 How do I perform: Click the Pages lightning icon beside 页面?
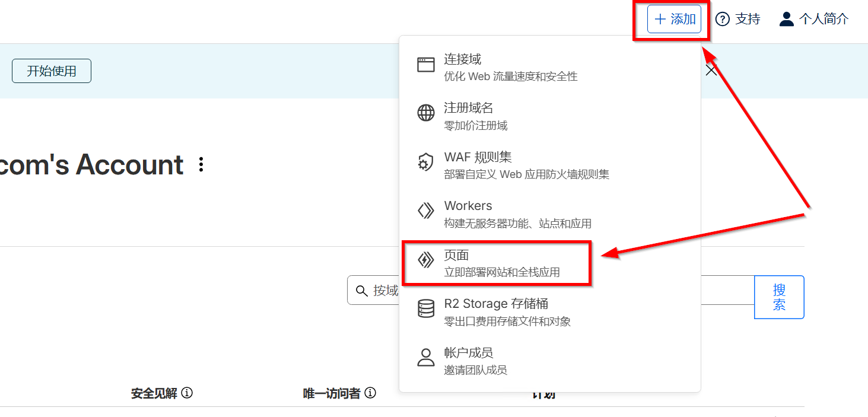point(426,260)
